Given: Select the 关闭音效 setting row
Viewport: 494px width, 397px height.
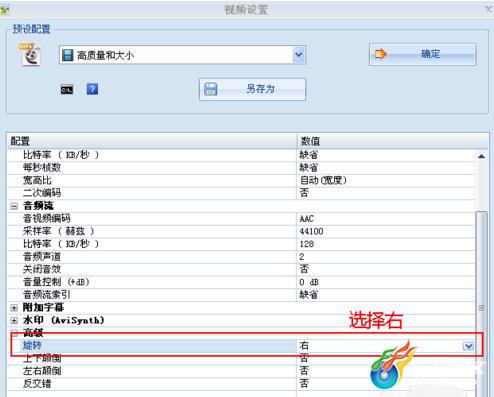Looking at the screenshot, I should pyautogui.click(x=242, y=269).
